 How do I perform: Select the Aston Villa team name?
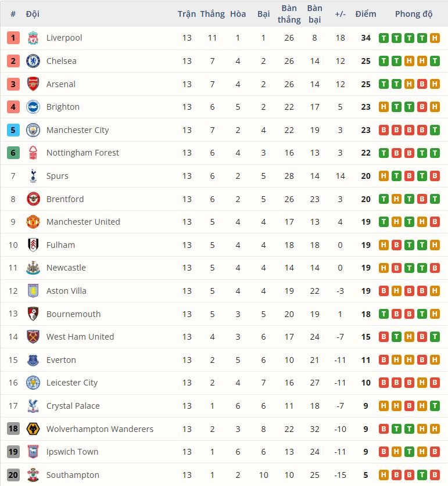tap(66, 290)
